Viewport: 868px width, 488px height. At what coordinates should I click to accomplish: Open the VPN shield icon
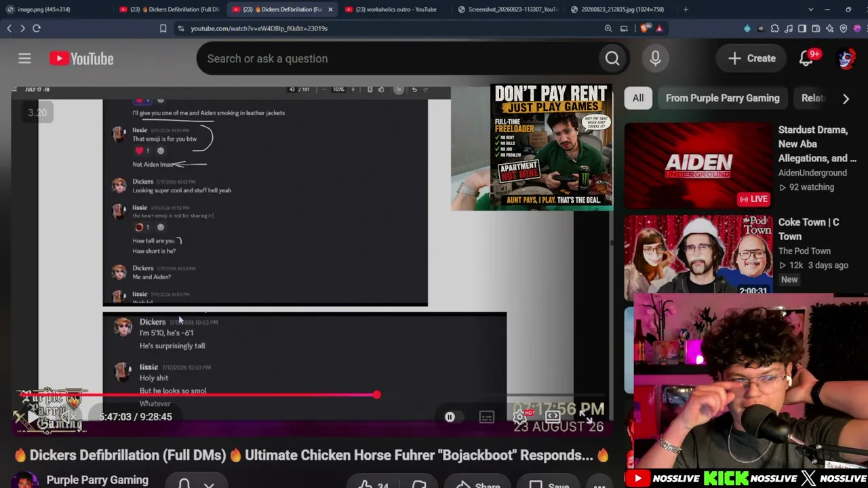pos(844,28)
